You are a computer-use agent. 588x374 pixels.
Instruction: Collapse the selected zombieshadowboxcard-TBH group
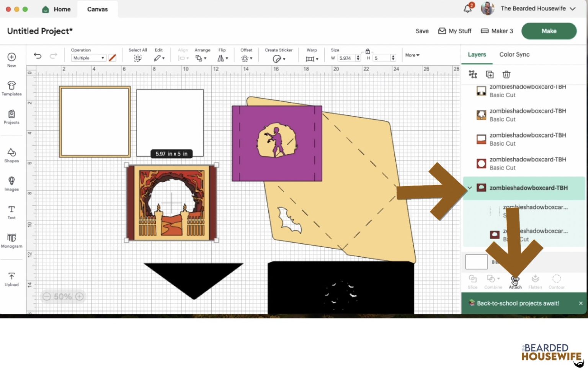tap(470, 188)
